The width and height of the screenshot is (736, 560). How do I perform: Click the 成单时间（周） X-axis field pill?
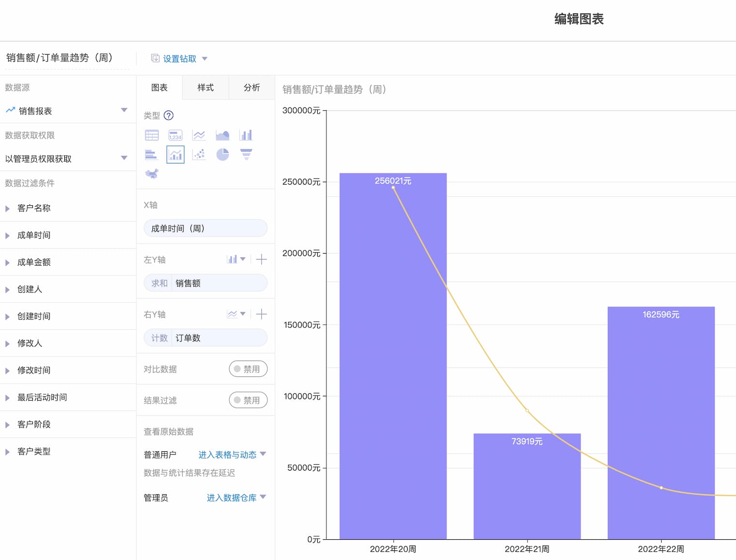206,229
